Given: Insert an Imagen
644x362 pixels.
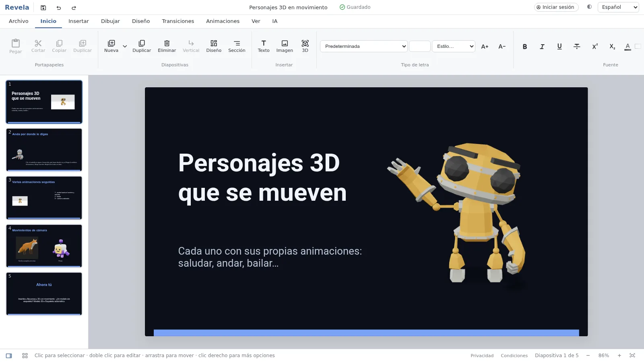Looking at the screenshot, I should (285, 46).
